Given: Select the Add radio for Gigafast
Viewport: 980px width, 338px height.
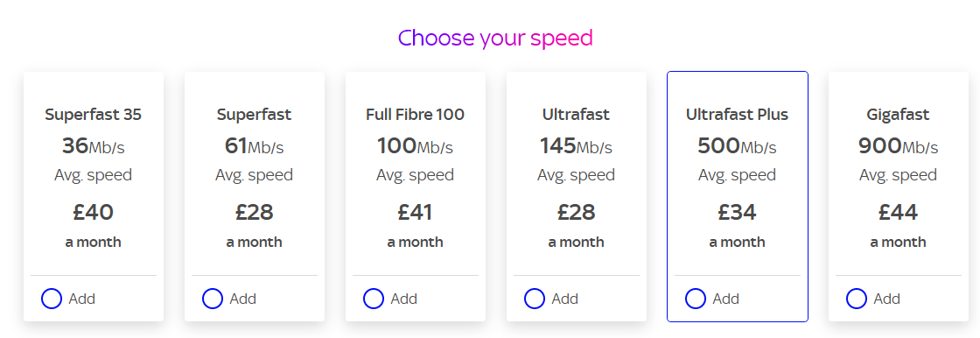Looking at the screenshot, I should pyautogui.click(x=857, y=299).
